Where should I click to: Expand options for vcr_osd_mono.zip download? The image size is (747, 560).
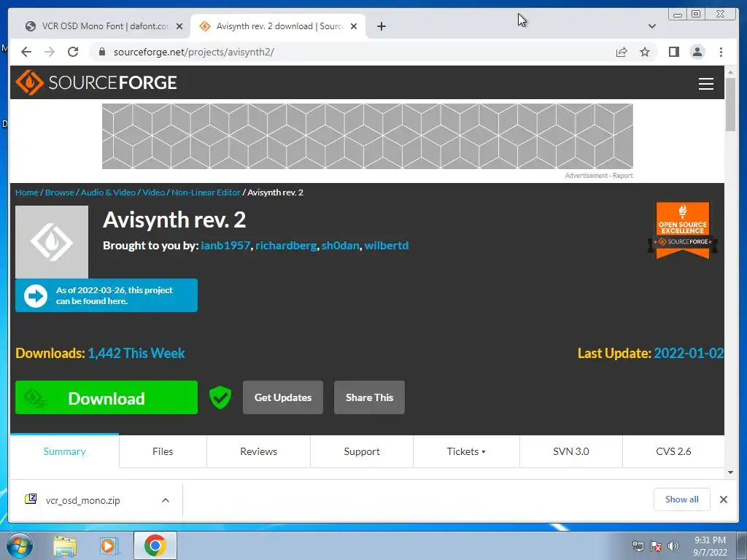[166, 500]
